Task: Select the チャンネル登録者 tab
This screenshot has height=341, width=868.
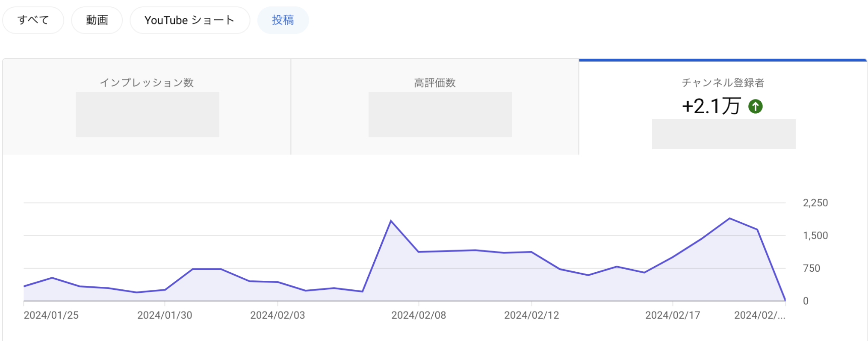Action: pos(723,82)
